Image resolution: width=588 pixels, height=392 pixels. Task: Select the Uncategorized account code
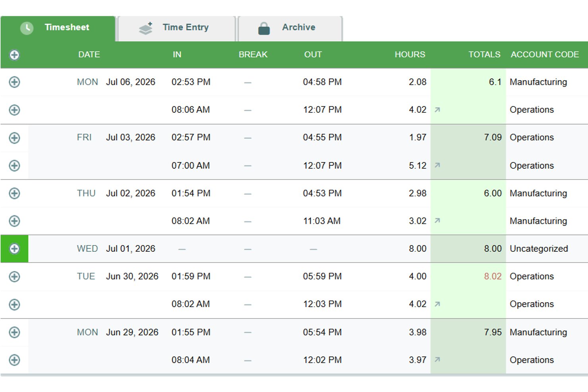tap(539, 249)
